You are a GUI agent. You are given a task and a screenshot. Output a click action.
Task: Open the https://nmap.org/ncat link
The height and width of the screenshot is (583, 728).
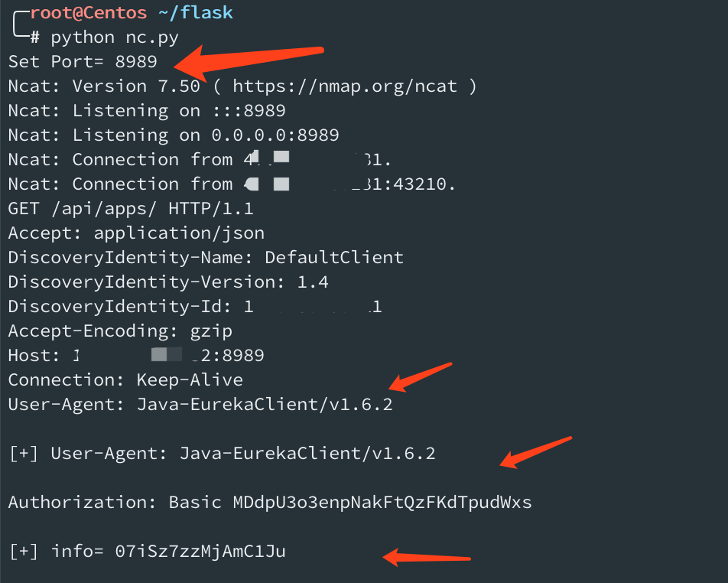tap(344, 86)
